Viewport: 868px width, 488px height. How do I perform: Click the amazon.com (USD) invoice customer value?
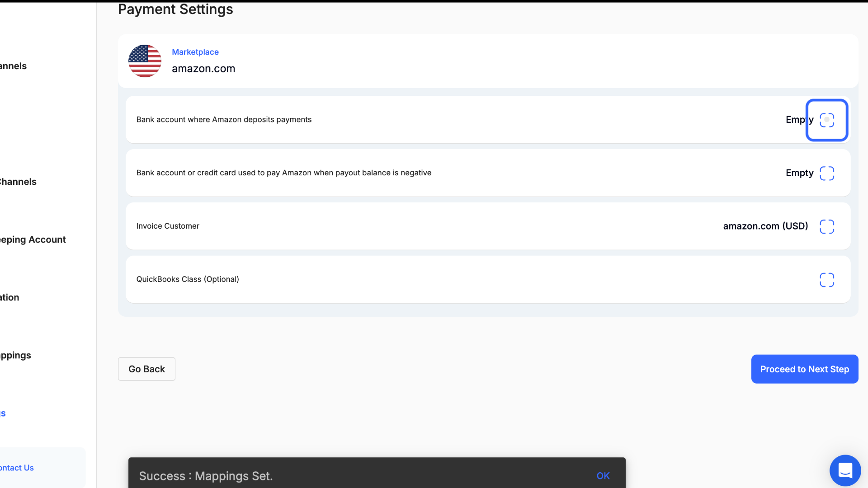(x=765, y=226)
